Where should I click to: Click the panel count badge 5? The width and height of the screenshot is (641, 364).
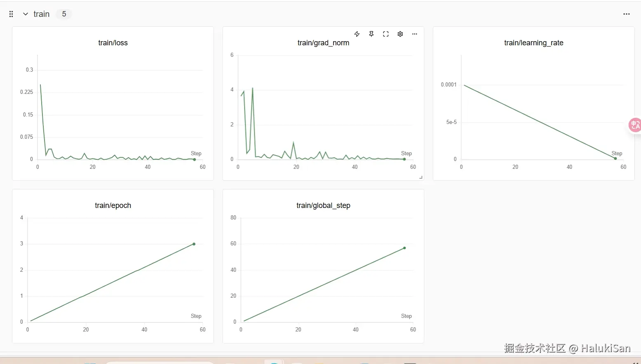pos(64,14)
